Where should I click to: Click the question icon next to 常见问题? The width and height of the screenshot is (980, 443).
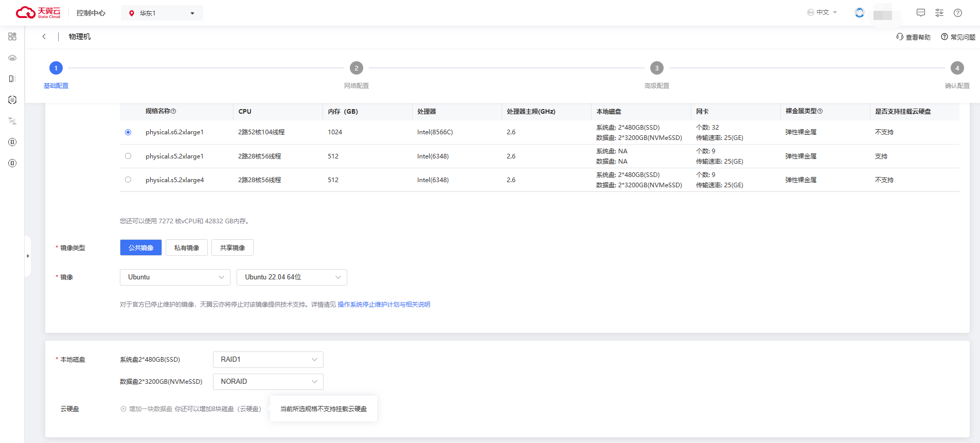[945, 37]
